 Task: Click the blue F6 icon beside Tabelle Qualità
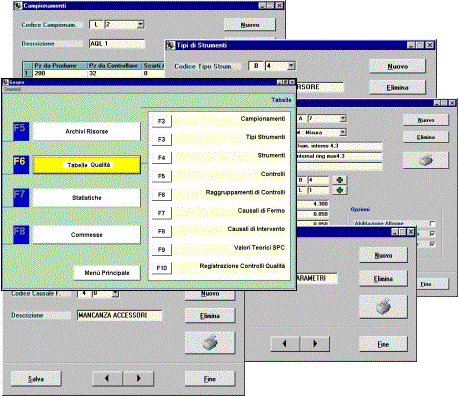[21, 165]
